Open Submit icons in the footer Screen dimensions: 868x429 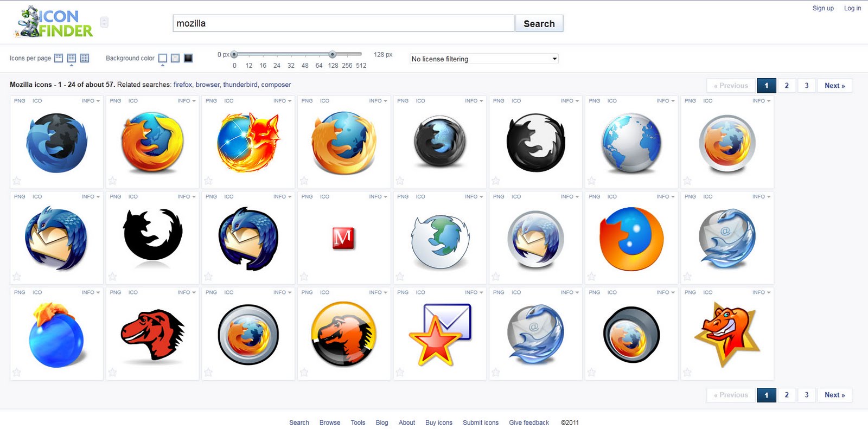(481, 422)
